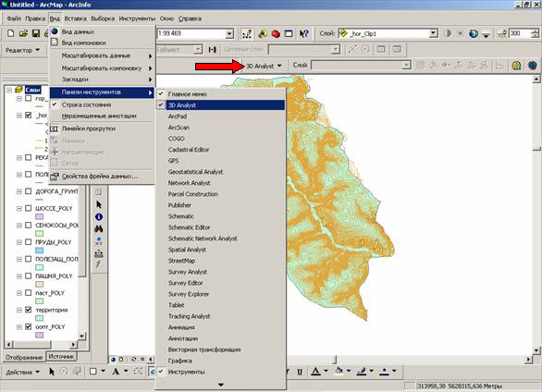Open the Редактор dropdown menu
542x392 pixels.
(23, 50)
